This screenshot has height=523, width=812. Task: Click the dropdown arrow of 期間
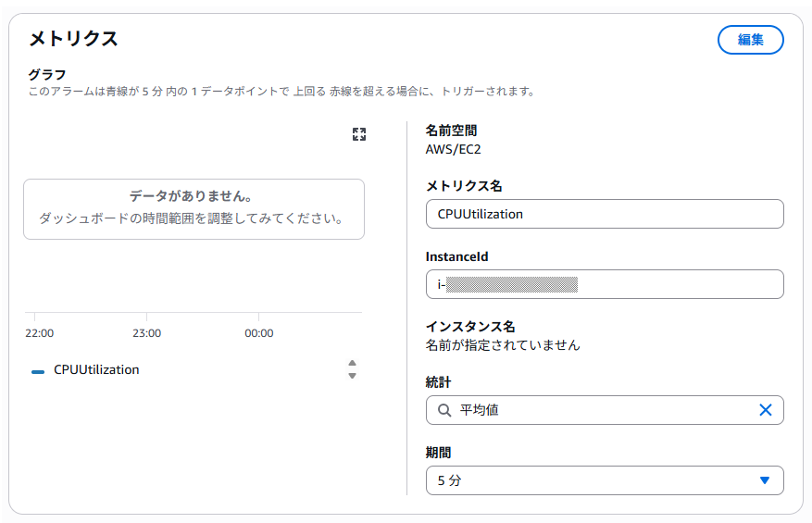click(x=765, y=480)
